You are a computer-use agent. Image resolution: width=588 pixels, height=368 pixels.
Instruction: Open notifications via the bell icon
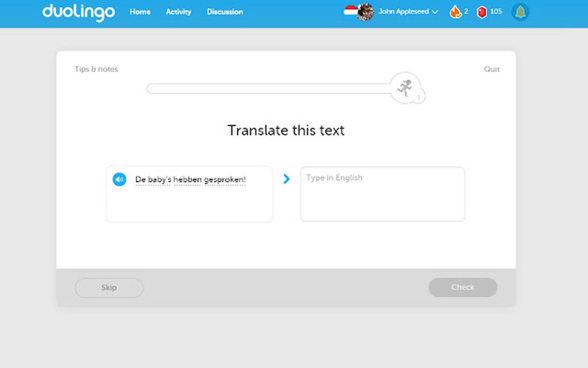tap(519, 12)
